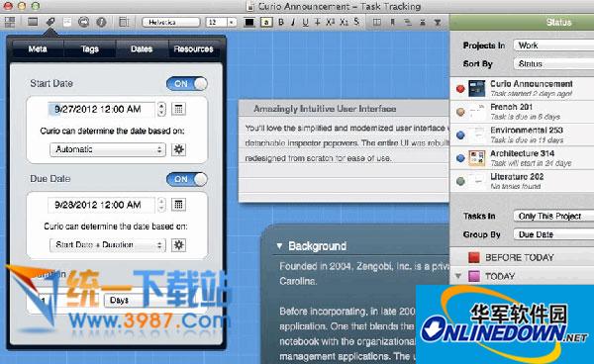Click the last toolbar funnel-shaped icon

[438, 22]
